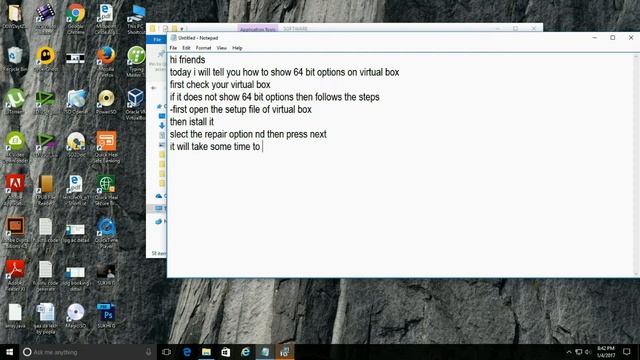The height and width of the screenshot is (360, 640).
Task: Show hidden system tray icons
Action: [569, 352]
